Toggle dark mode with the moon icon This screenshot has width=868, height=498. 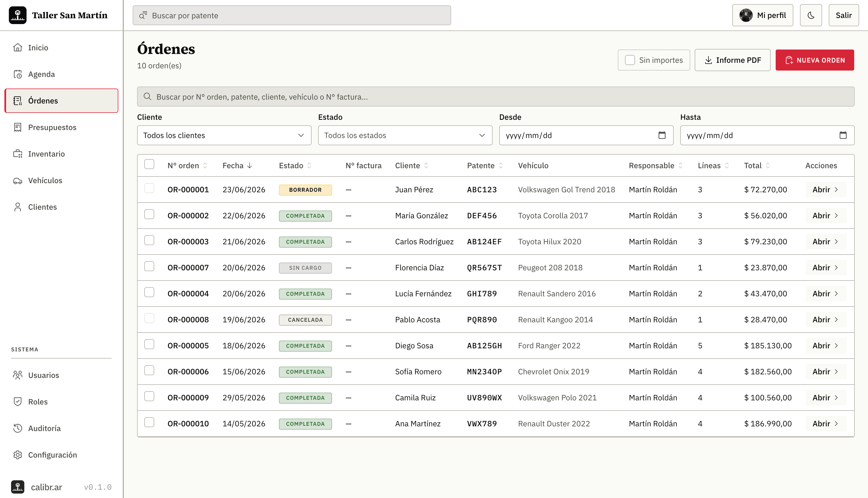[x=811, y=15]
